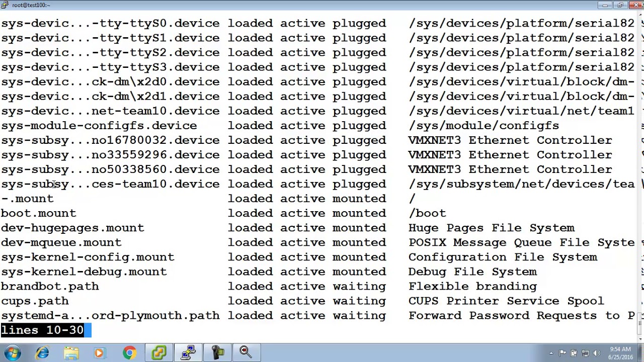The width and height of the screenshot is (644, 362).
Task: Minimize the root@test100 terminal window
Action: click(605, 5)
